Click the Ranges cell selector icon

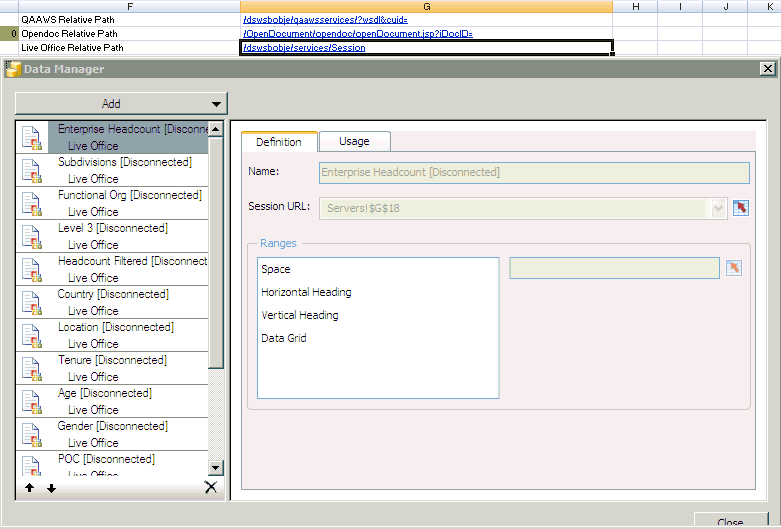(x=734, y=268)
